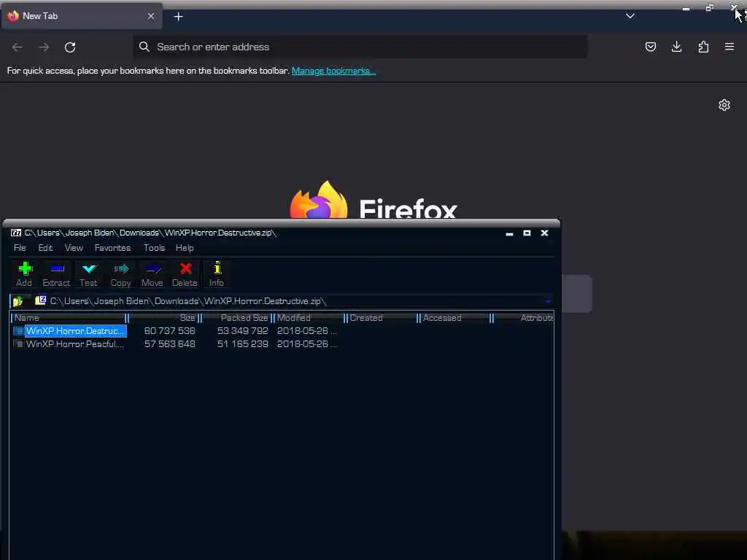Sort by Packed Size column header
Image resolution: width=747 pixels, height=560 pixels.
coord(237,318)
